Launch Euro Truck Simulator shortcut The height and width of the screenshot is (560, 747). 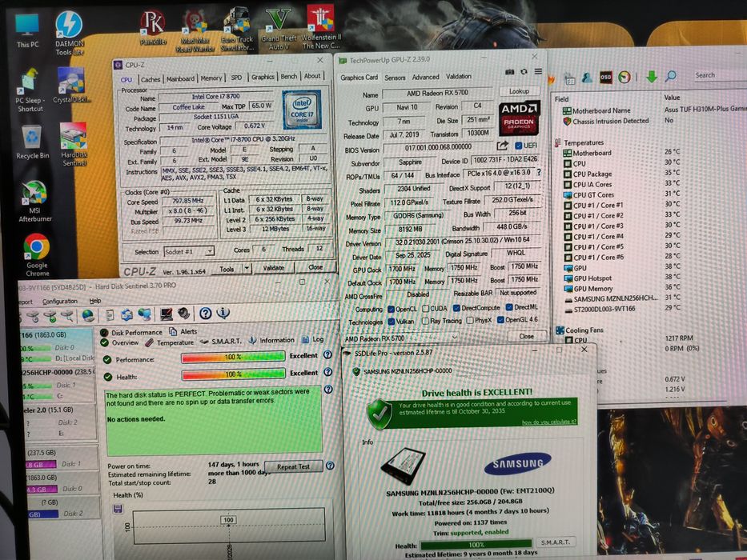[x=237, y=30]
